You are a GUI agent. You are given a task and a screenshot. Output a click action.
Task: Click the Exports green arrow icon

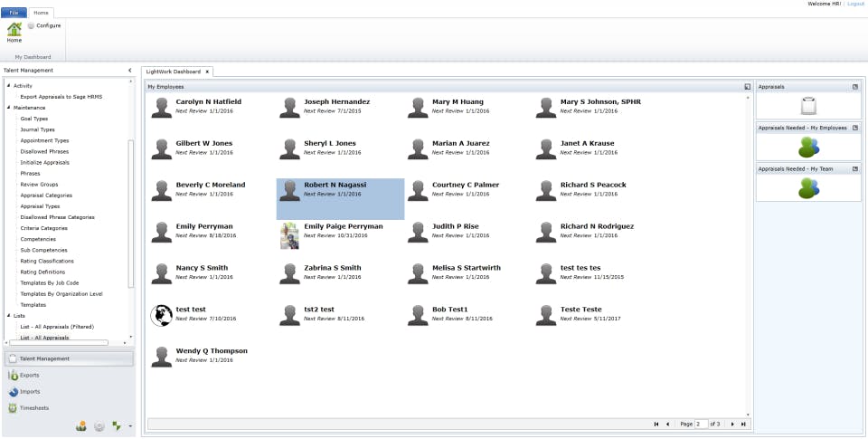coord(13,376)
